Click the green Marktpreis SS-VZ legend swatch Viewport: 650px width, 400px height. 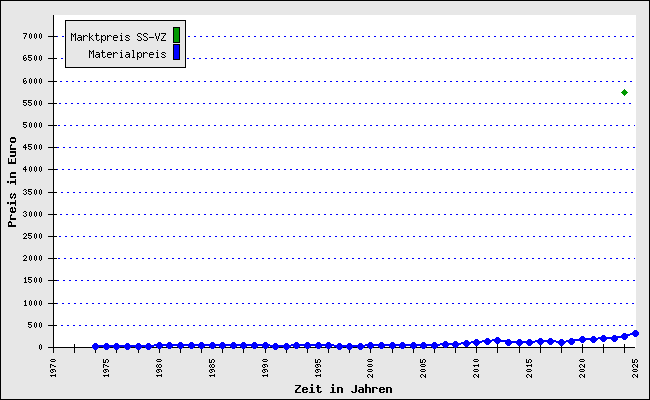tap(177, 35)
